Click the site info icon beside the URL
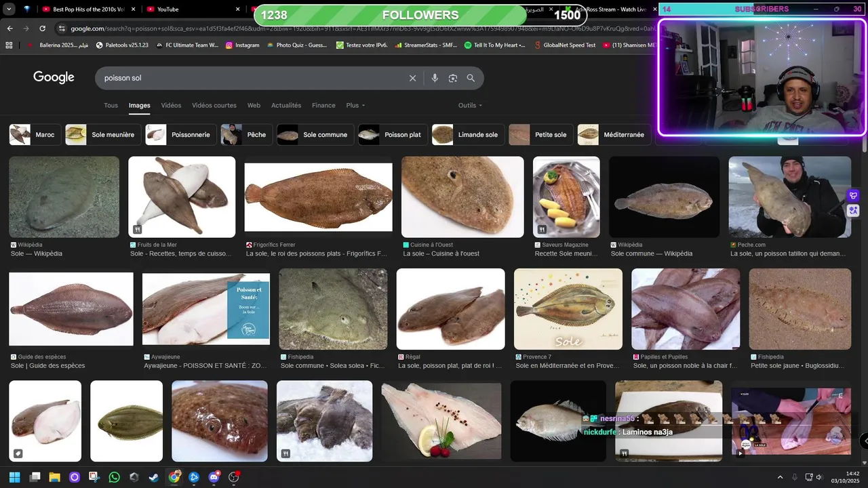868x488 pixels. [62, 28]
